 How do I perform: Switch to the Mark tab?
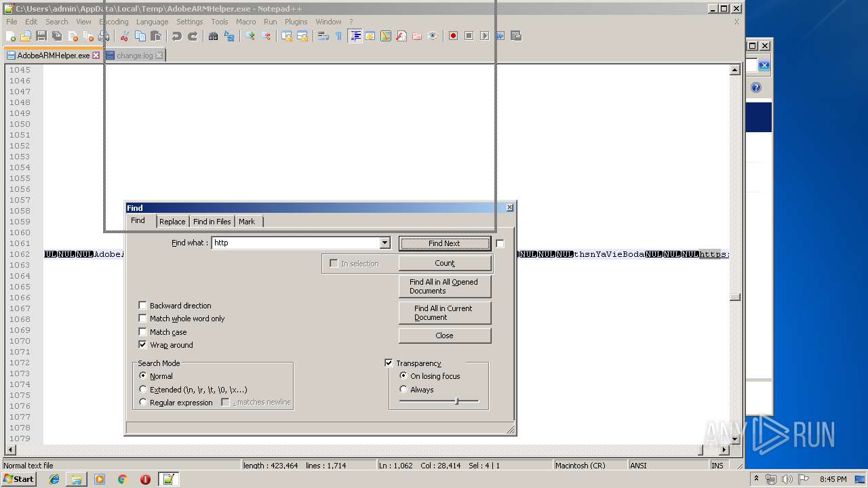247,222
